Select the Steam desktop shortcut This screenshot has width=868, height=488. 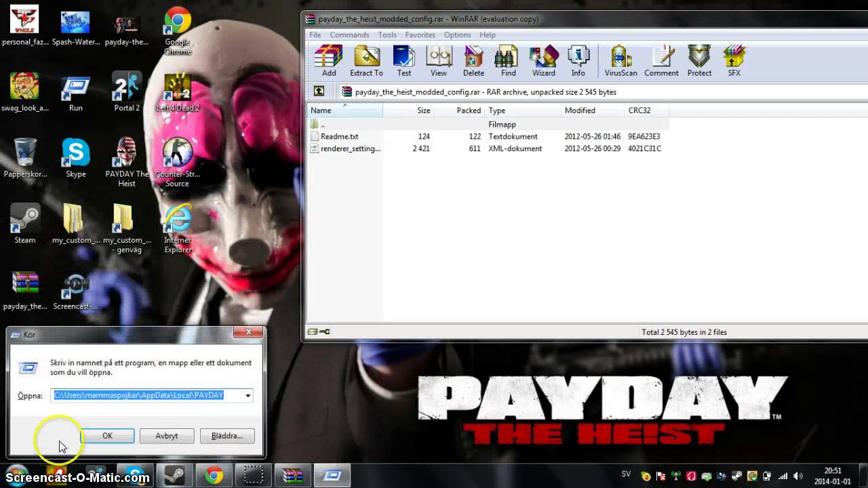tap(25, 224)
